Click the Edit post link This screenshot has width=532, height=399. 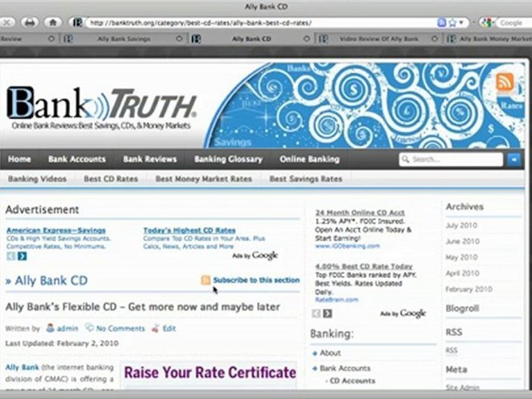(x=169, y=329)
